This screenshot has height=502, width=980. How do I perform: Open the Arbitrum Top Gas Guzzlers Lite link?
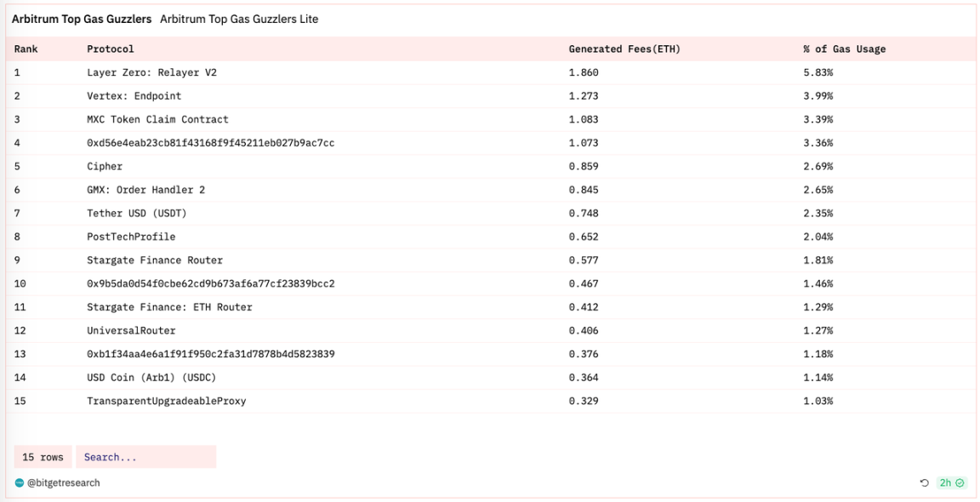point(239,19)
